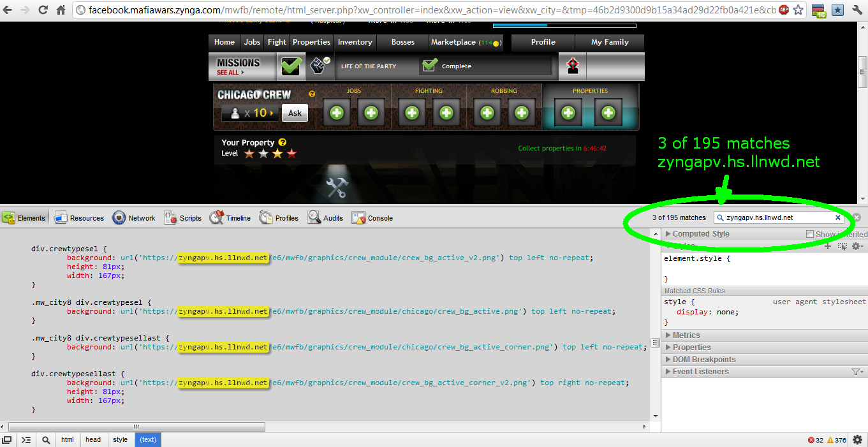
Task: Click the blue star extension icon
Action: (838, 10)
